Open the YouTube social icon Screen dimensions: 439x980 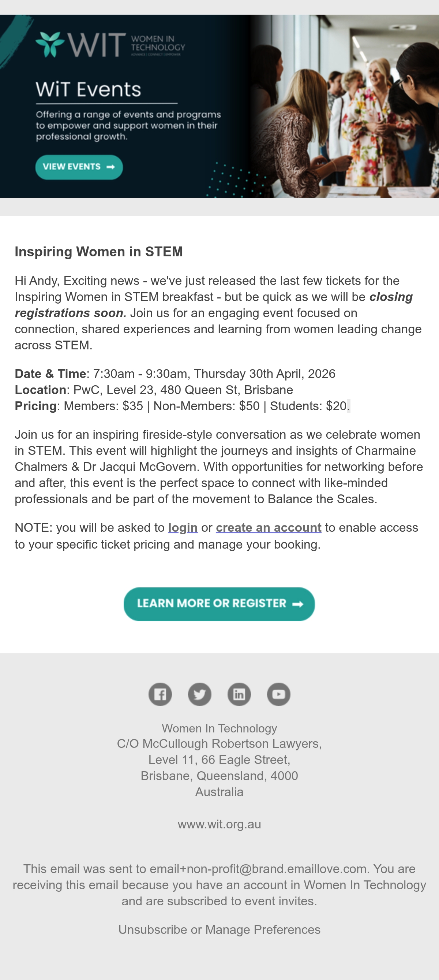(x=279, y=694)
